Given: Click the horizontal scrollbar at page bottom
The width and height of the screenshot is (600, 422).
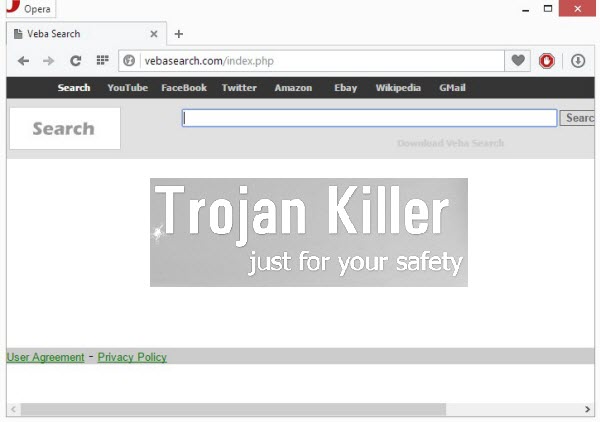Looking at the screenshot, I should coord(220,409).
